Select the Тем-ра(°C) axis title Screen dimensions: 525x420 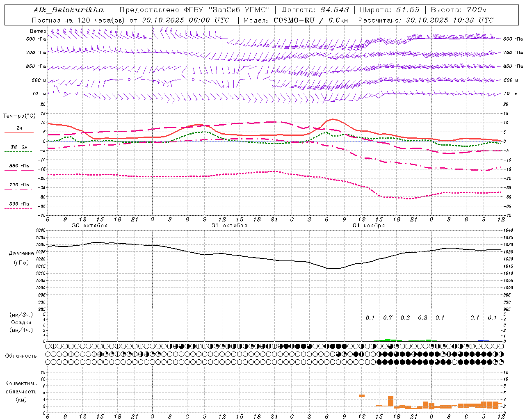pyautogui.click(x=19, y=116)
